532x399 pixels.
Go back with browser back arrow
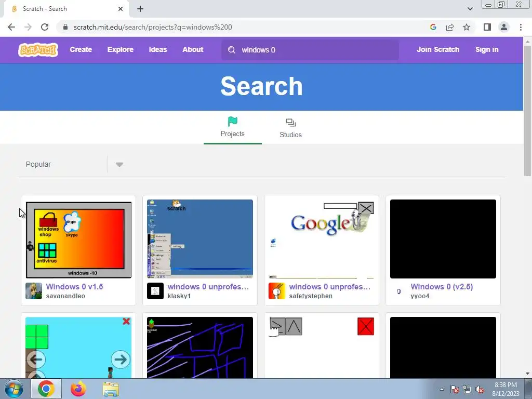click(x=11, y=27)
